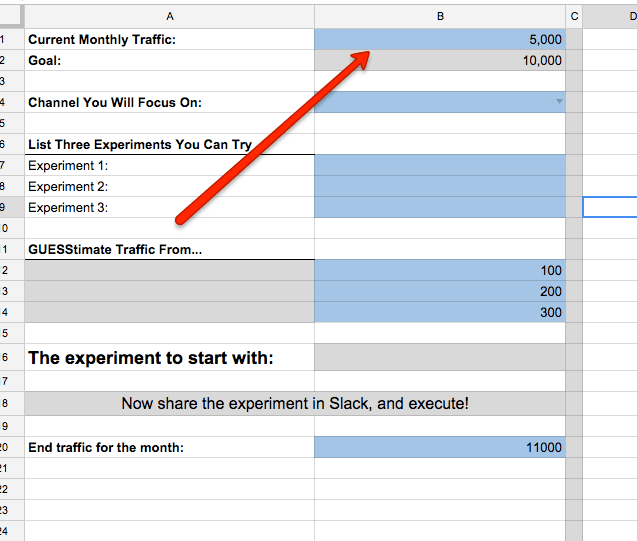Select End traffic value 11000
637x541 pixels.
pyautogui.click(x=439, y=448)
